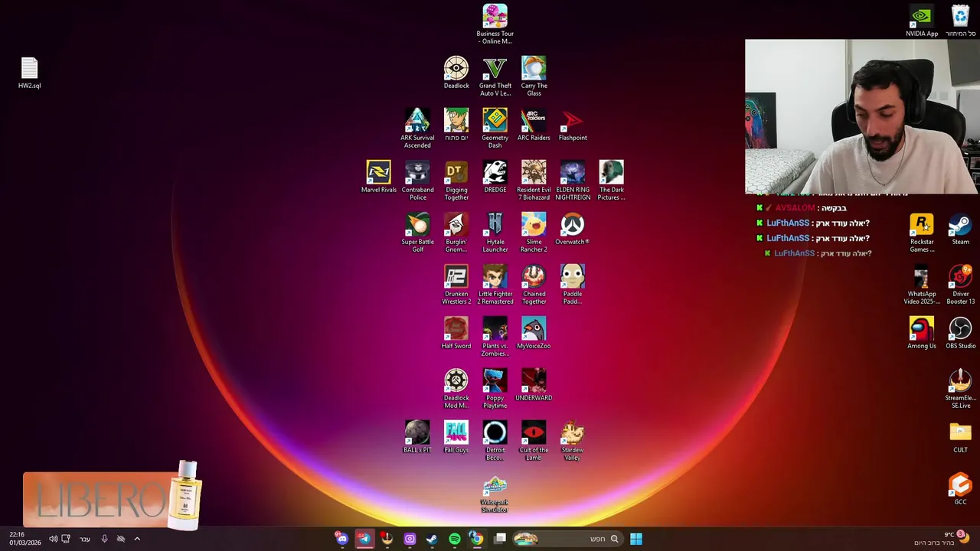Select the Carry The Glass icon
This screenshot has width=980, height=551.
[534, 76]
